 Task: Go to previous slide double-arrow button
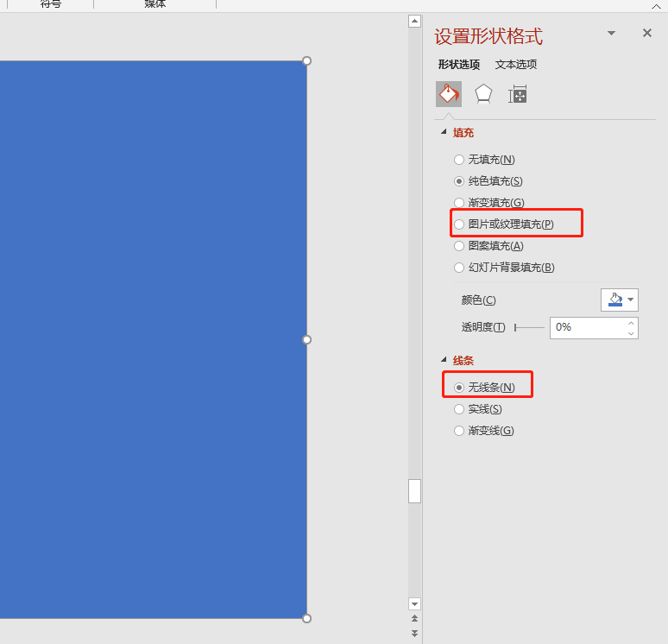414,618
